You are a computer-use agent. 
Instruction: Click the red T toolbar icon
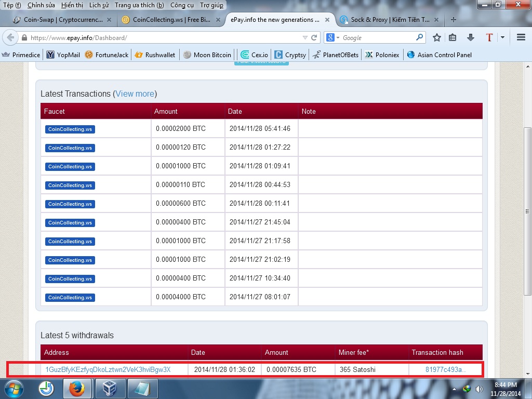(489, 37)
